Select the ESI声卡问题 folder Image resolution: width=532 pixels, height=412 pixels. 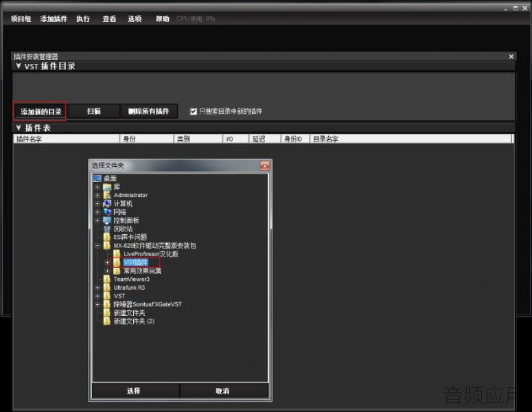click(130, 237)
